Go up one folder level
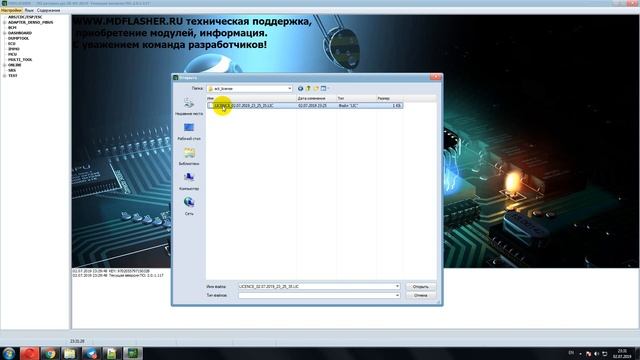640x360 pixels. point(308,89)
